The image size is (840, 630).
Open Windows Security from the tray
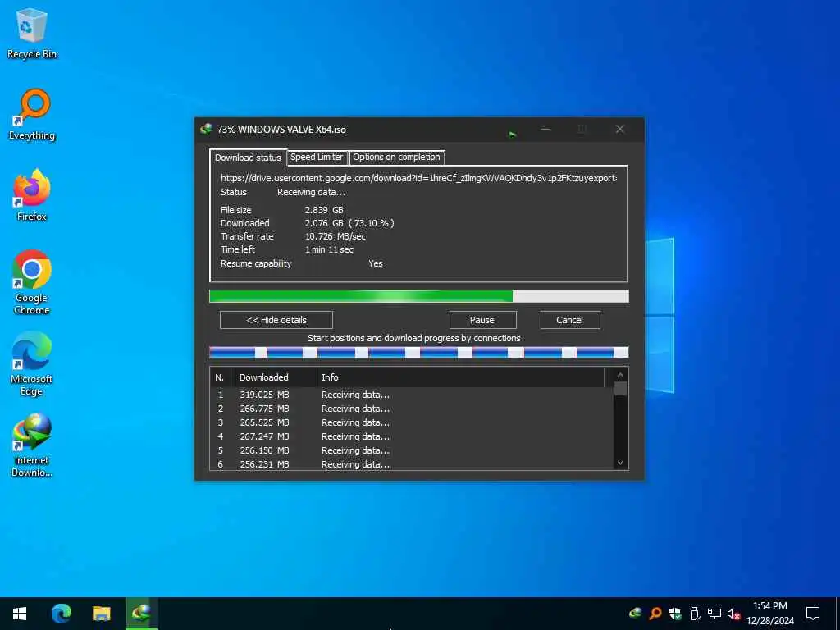click(x=675, y=614)
